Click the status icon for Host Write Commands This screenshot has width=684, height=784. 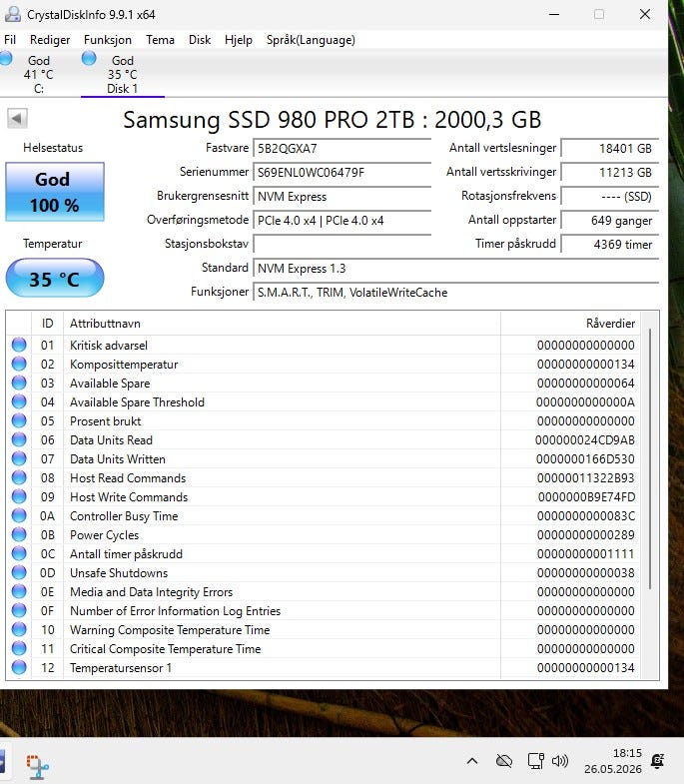19,496
